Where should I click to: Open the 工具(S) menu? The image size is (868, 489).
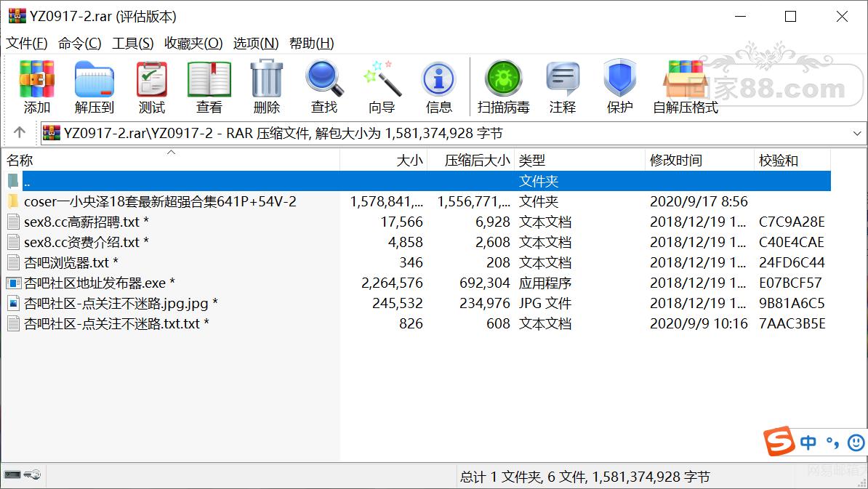click(133, 43)
